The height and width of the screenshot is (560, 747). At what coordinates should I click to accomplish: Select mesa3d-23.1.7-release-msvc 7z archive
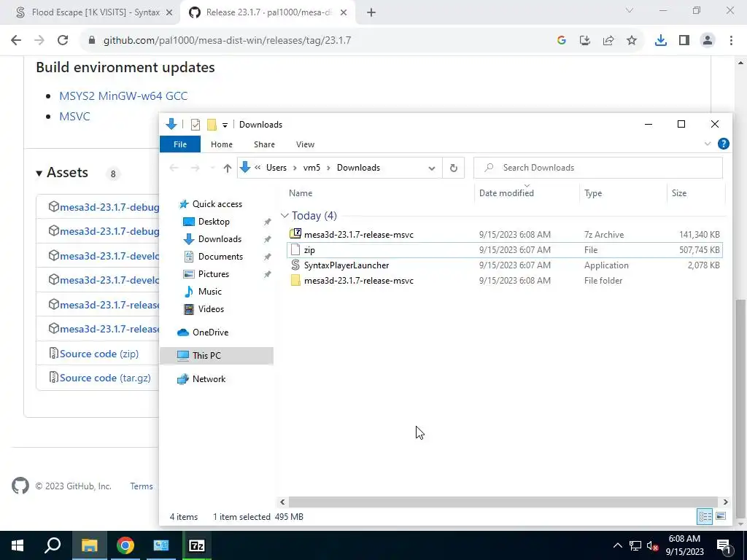point(505,234)
